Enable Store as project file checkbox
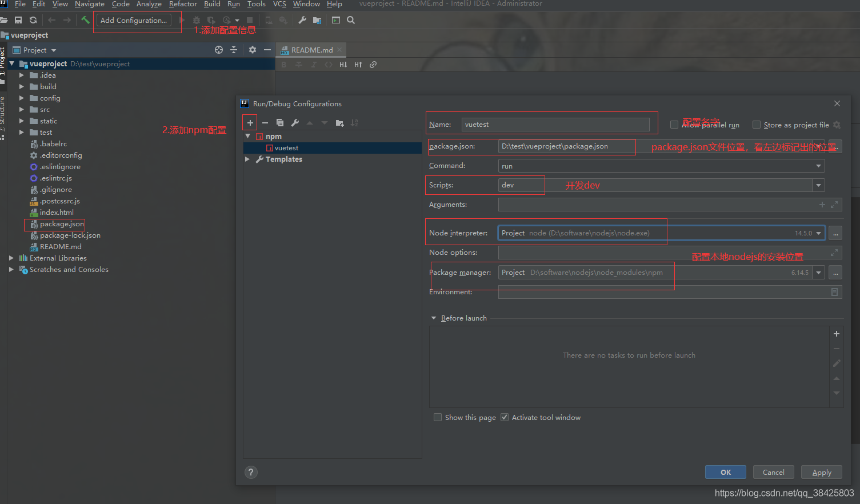860x504 pixels. [757, 125]
